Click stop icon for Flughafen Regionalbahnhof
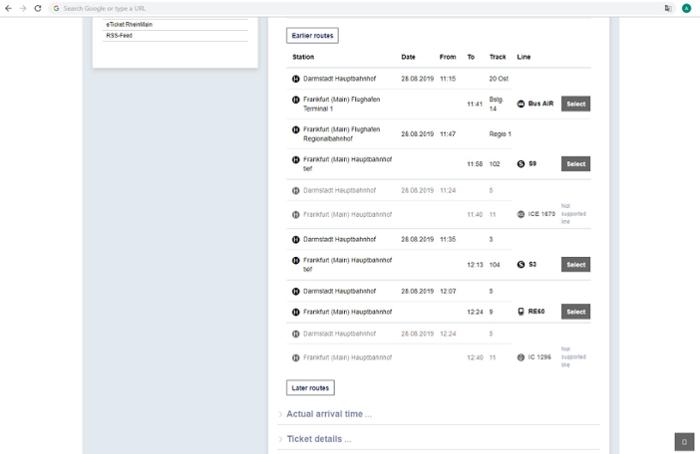 pos(296,129)
